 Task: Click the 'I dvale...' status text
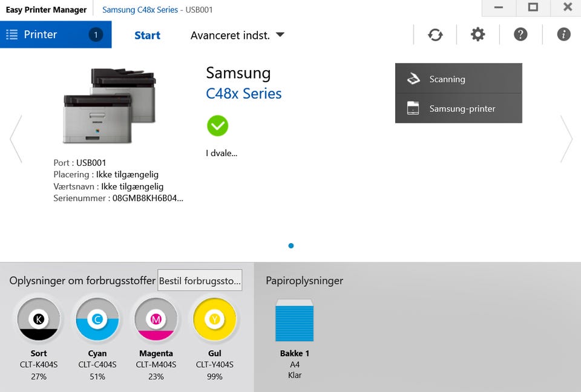[x=222, y=153]
